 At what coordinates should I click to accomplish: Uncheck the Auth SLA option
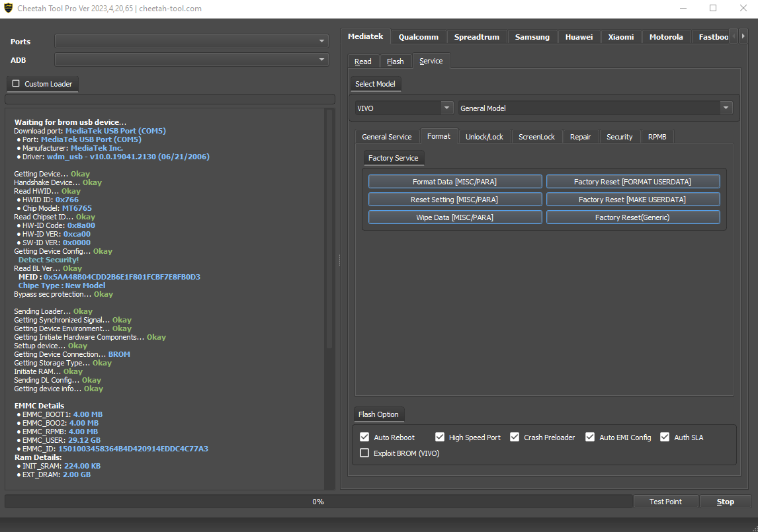[665, 437]
